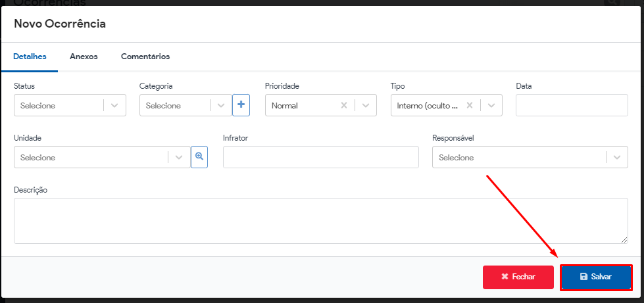Search units with magnifier icon
The image size is (644, 303).
point(199,157)
